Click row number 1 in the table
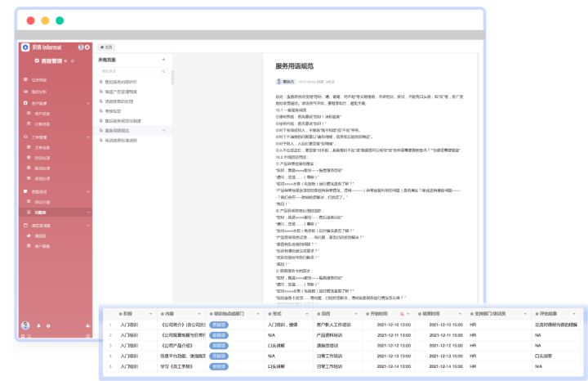 coord(110,325)
